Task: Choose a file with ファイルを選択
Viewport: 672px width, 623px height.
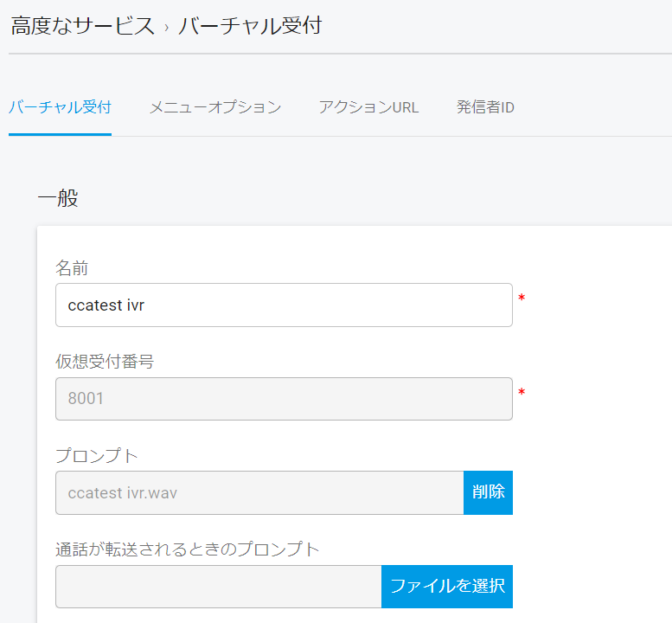Action: [447, 587]
